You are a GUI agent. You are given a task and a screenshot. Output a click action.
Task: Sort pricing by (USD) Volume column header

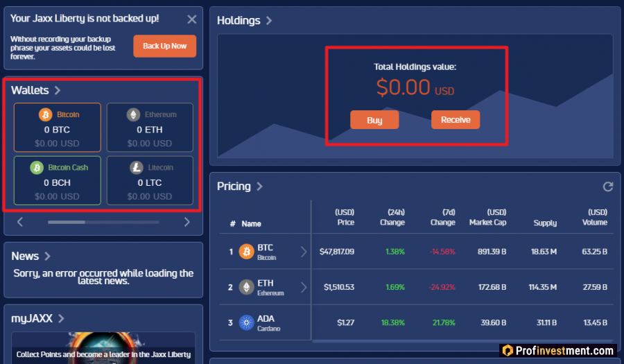[595, 217]
